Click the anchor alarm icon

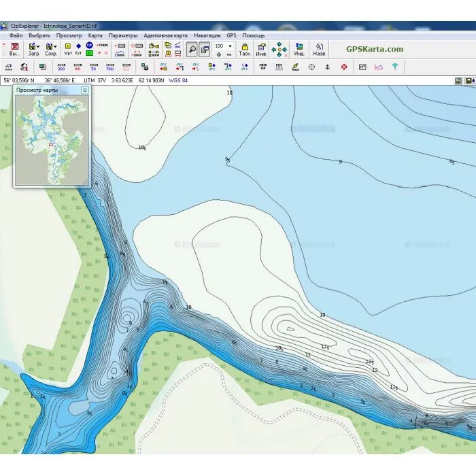click(x=327, y=67)
